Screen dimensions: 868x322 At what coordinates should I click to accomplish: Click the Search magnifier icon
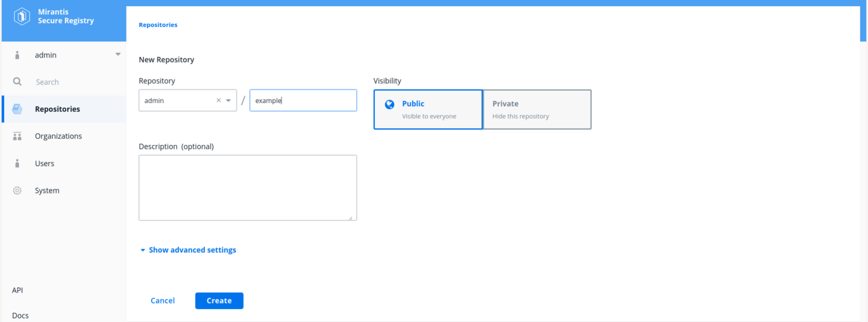[x=18, y=81]
